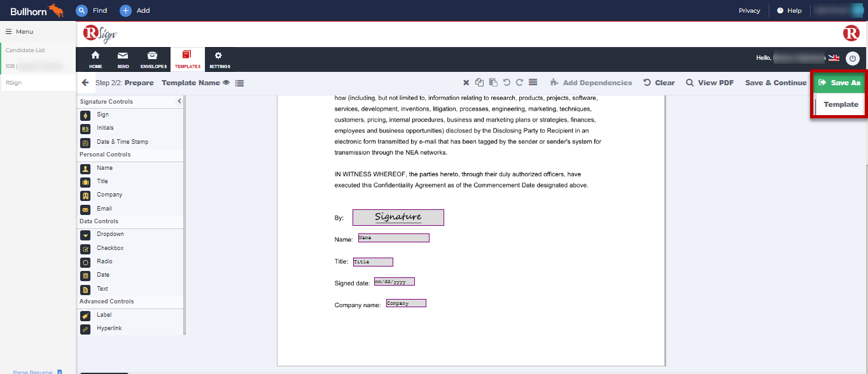
Task: Click the Sign control icon
Action: [85, 115]
